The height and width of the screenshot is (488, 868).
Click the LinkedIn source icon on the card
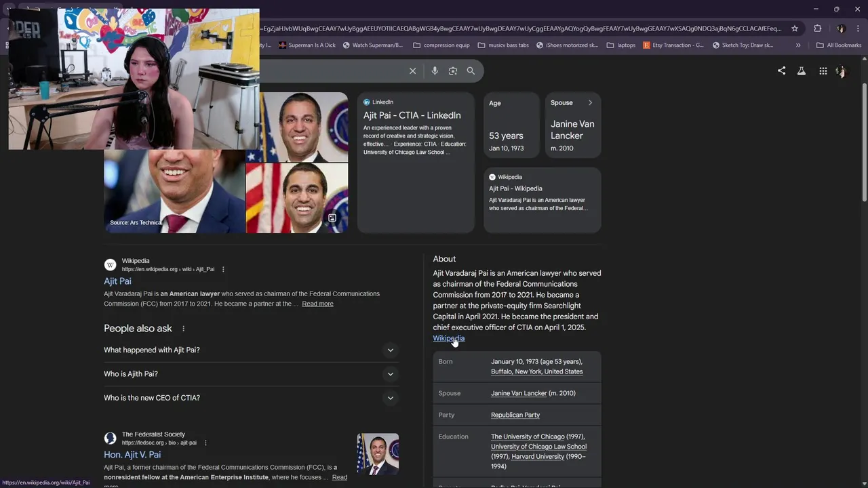click(366, 102)
